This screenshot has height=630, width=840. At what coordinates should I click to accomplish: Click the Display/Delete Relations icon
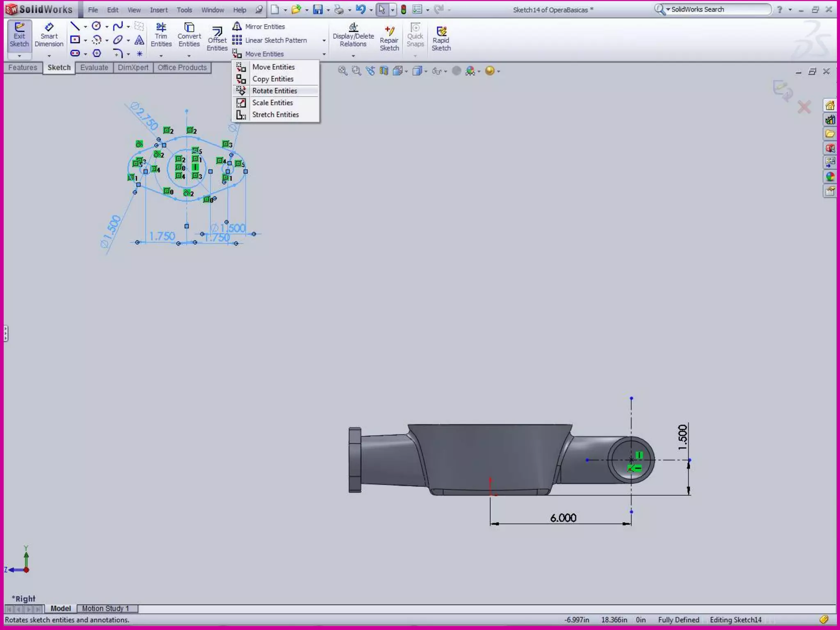[x=353, y=28]
